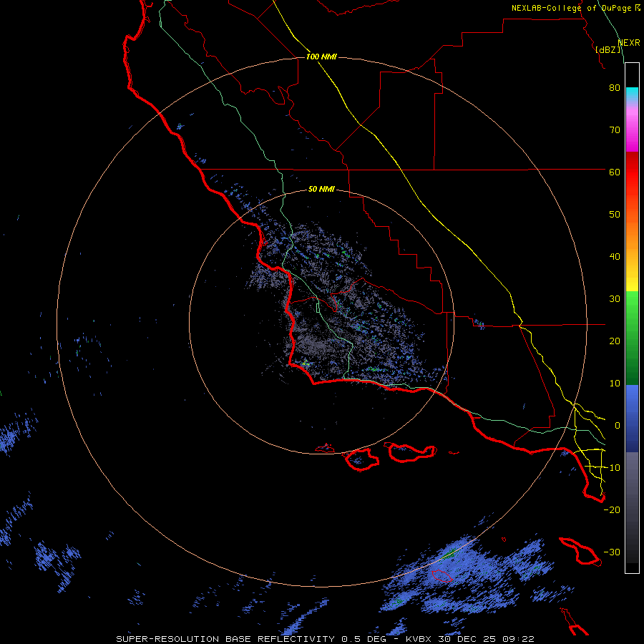
Task: Select the -30 value on dBZ scale
Action: [x=612, y=552]
